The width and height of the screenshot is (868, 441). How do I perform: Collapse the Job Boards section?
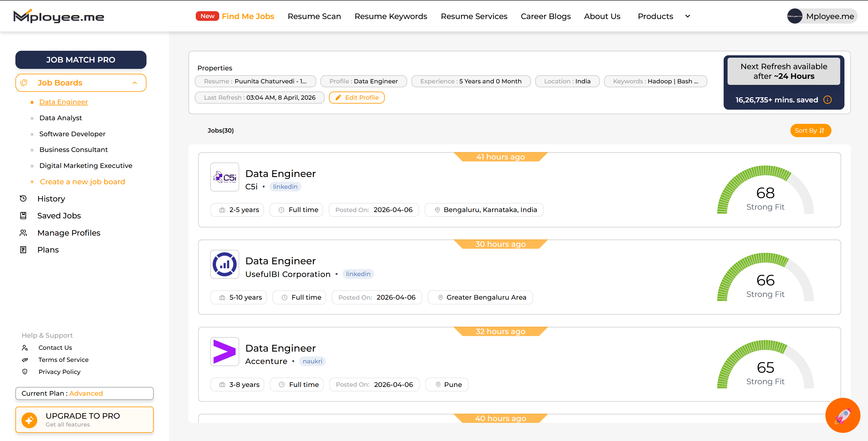tap(134, 83)
